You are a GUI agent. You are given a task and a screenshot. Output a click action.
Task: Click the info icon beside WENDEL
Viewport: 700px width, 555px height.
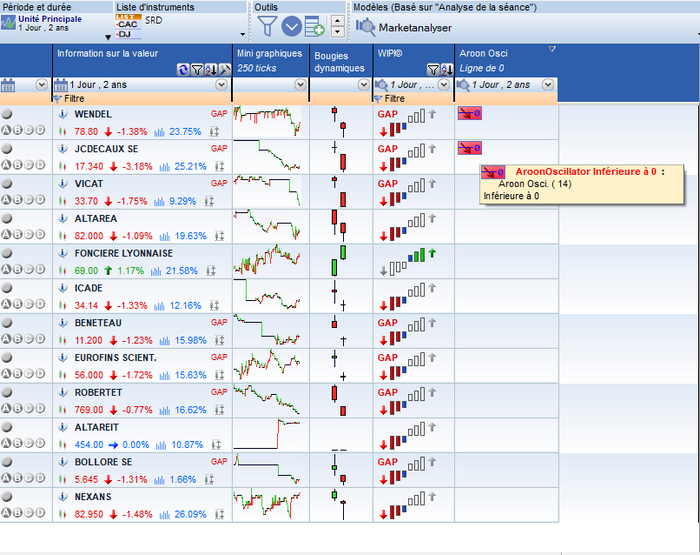[x=63, y=114]
